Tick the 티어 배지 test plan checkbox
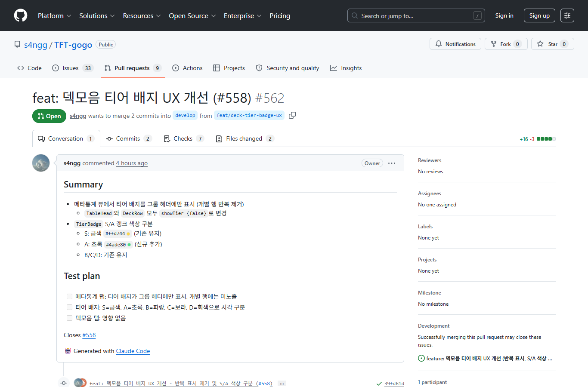Image resolution: width=588 pixels, height=387 pixels. pyautogui.click(x=69, y=307)
